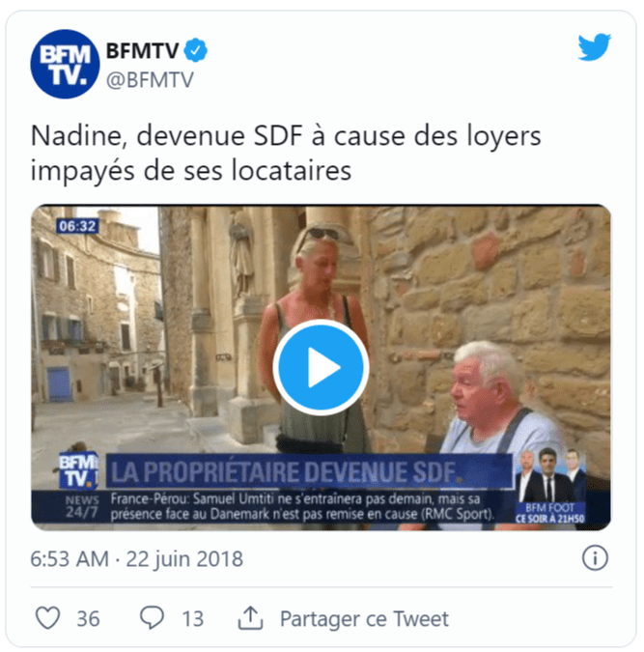The height and width of the screenshot is (652, 644).
Task: Click the LA PROPRIÉTAIRE DEVENUE SDF banner
Action: pyautogui.click(x=309, y=471)
